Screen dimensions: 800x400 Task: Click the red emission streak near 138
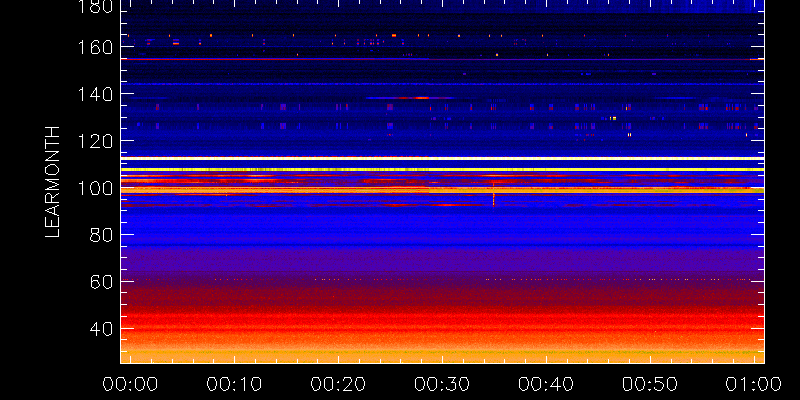[411, 97]
